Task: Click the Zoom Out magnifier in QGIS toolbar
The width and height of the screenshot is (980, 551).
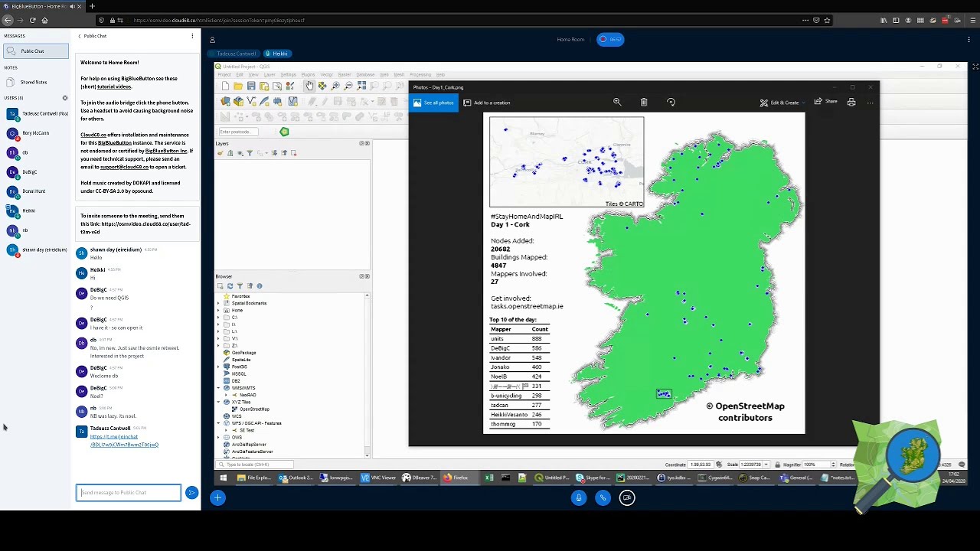Action: 348,86
